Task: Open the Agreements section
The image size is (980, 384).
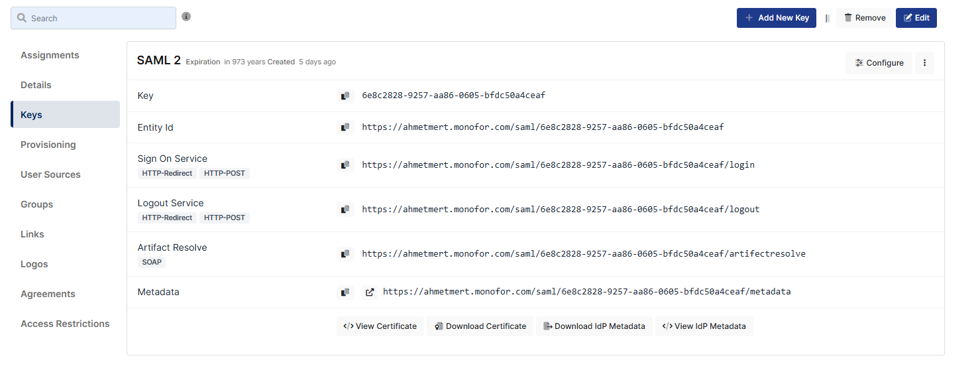Action: coord(65,294)
